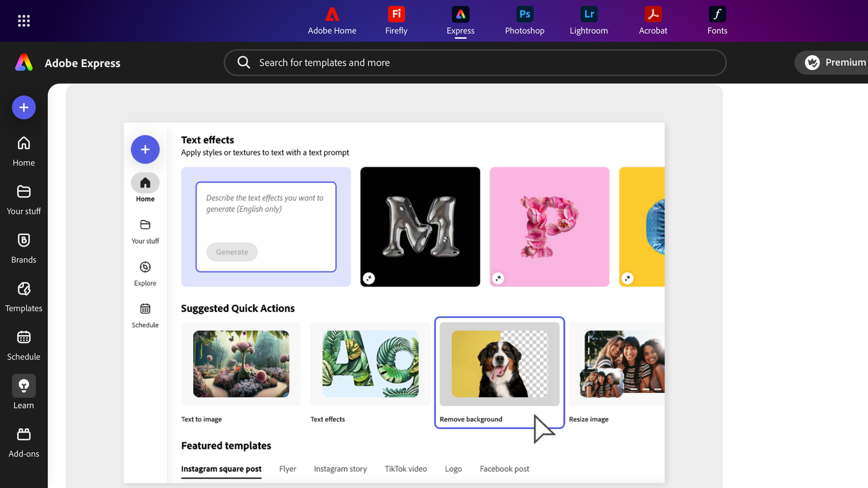Open Lightroom from the top app bar
The height and width of the screenshot is (488, 868).
pos(589,21)
